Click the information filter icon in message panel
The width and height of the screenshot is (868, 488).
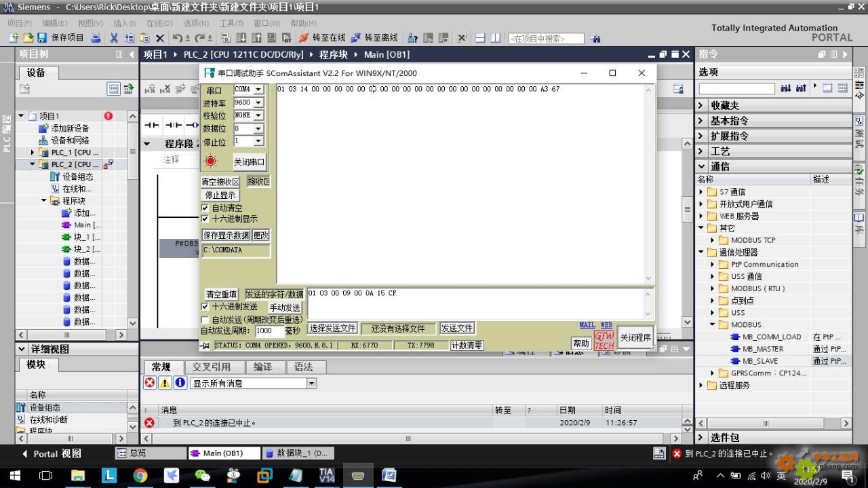180,383
